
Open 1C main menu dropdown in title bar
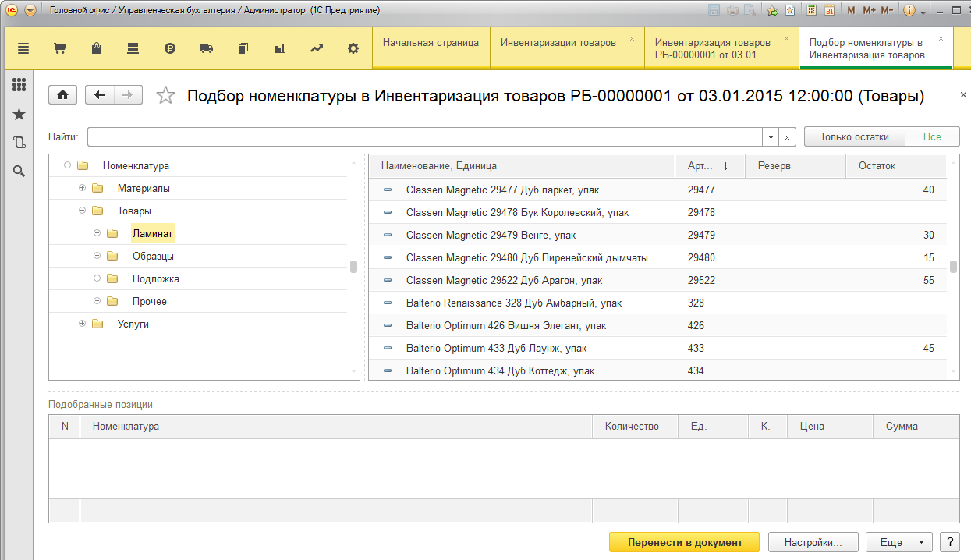[x=30, y=11]
